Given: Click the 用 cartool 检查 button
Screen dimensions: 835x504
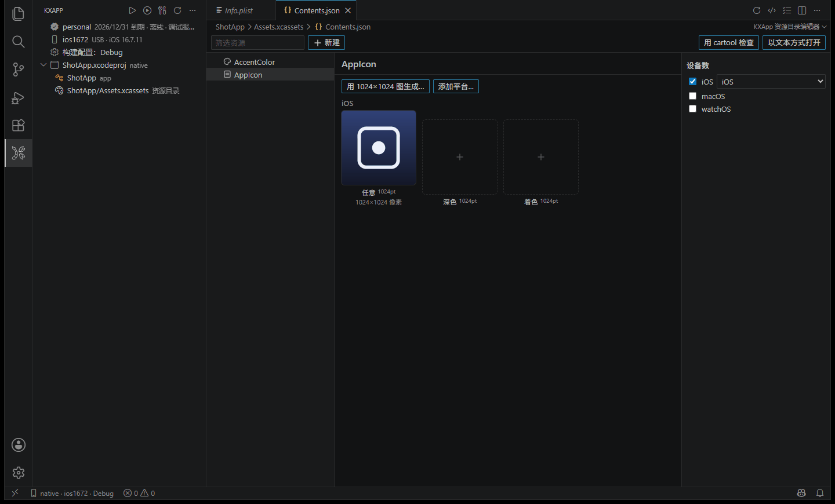Looking at the screenshot, I should (729, 43).
